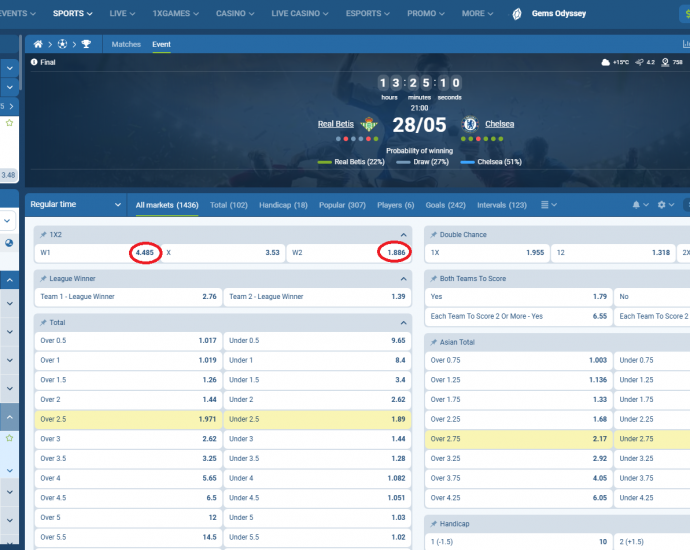The height and width of the screenshot is (550, 690).
Task: Switch to Handicap (18) tab
Action: coord(283,205)
